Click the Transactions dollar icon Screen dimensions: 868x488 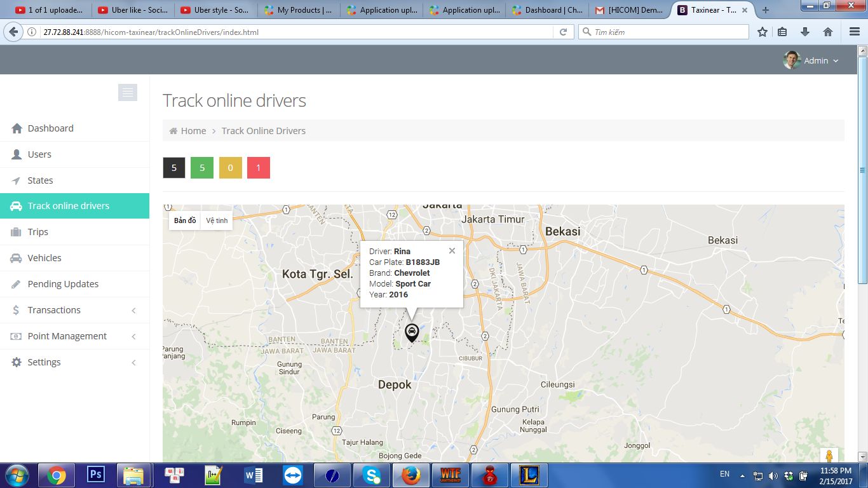(x=16, y=310)
